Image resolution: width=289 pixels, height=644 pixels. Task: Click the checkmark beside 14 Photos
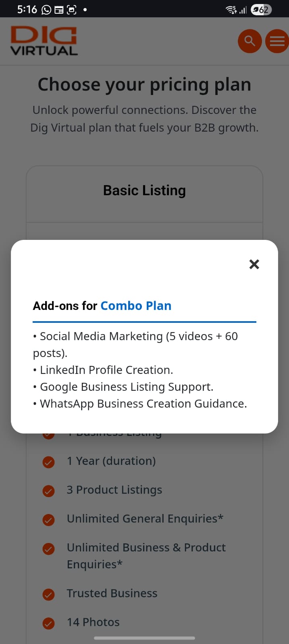click(49, 623)
